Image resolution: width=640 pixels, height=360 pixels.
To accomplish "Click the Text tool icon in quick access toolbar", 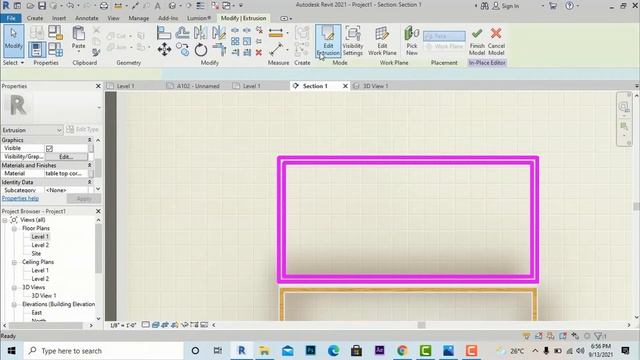I will coord(158,6).
